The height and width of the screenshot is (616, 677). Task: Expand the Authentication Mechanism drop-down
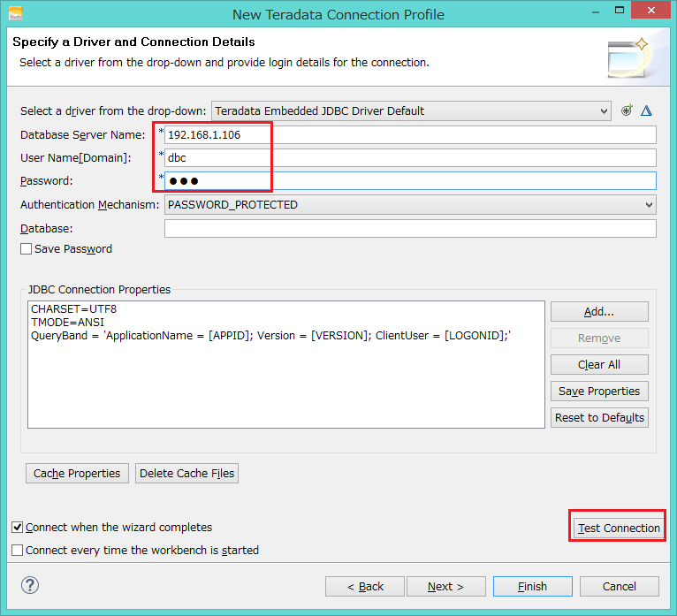tap(410, 205)
